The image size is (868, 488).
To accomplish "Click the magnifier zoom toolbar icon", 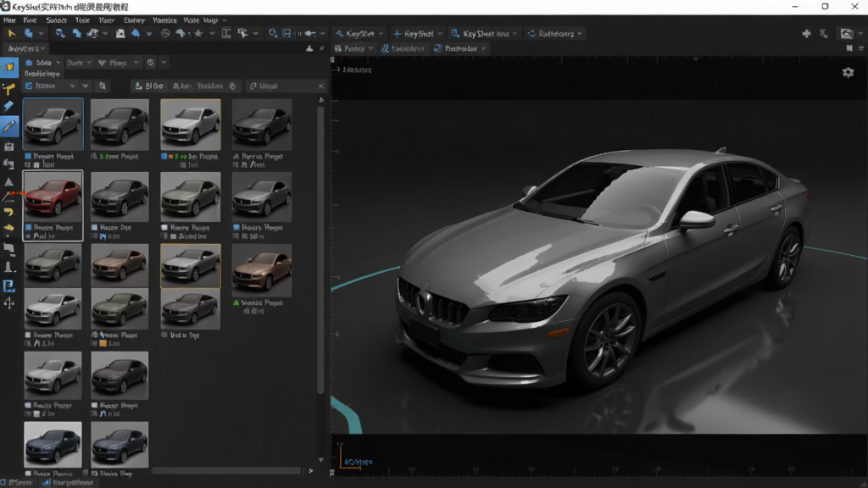I will click(273, 34).
